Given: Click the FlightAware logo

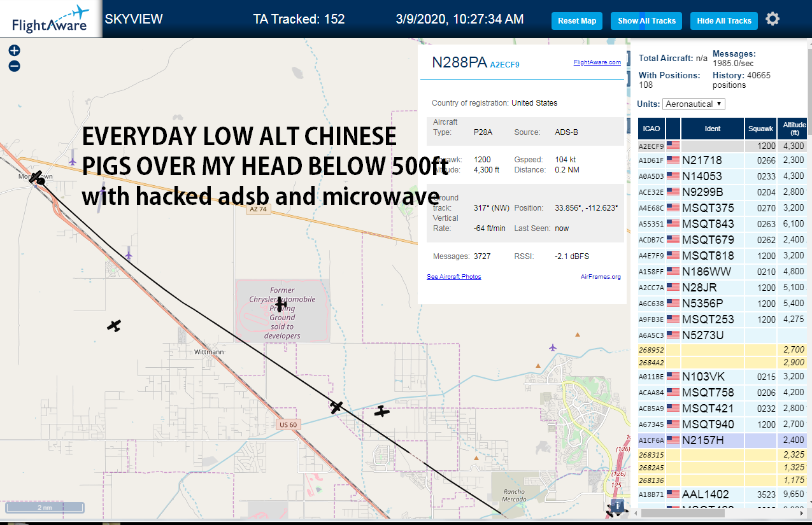Looking at the screenshot, I should pos(51,18).
